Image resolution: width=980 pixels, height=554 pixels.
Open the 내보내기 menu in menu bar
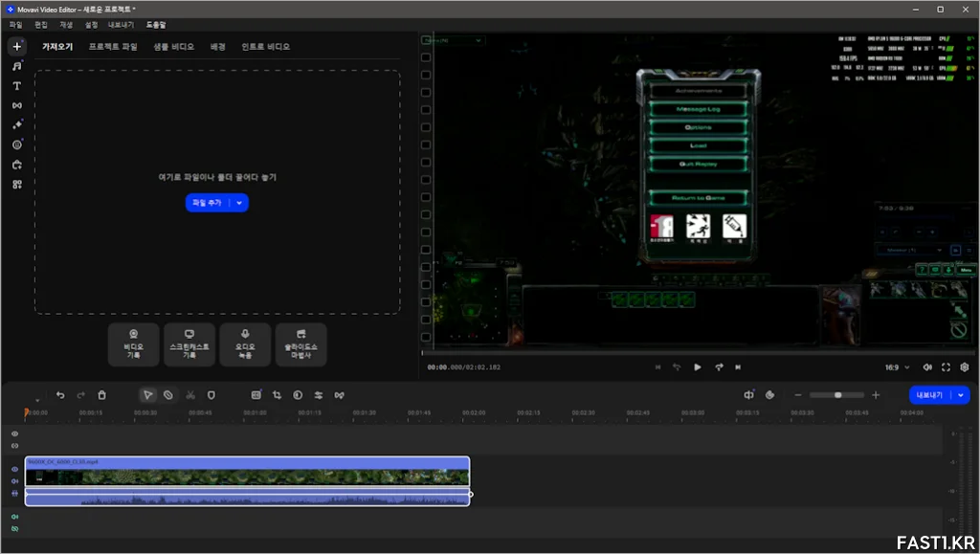pyautogui.click(x=122, y=25)
